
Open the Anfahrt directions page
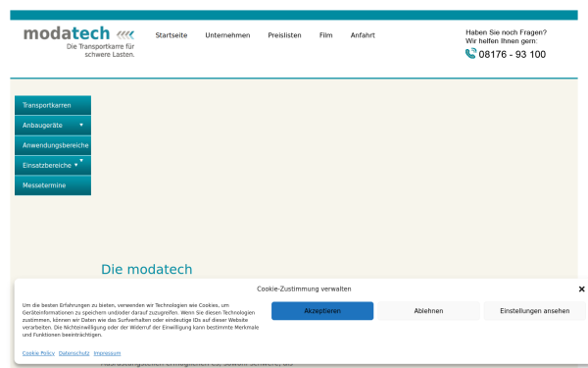pyautogui.click(x=363, y=35)
